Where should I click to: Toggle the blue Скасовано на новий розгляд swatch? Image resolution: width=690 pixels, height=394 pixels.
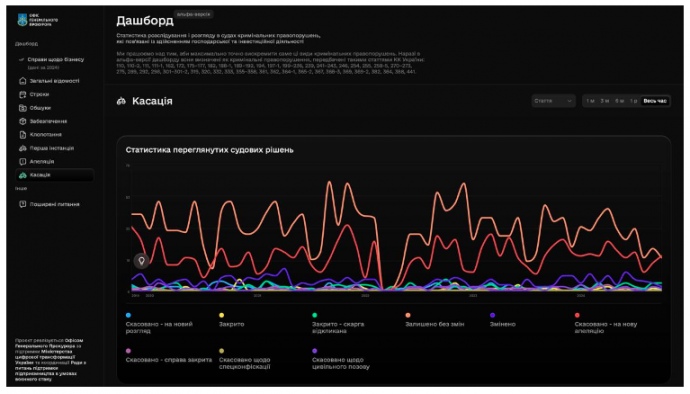point(128,315)
